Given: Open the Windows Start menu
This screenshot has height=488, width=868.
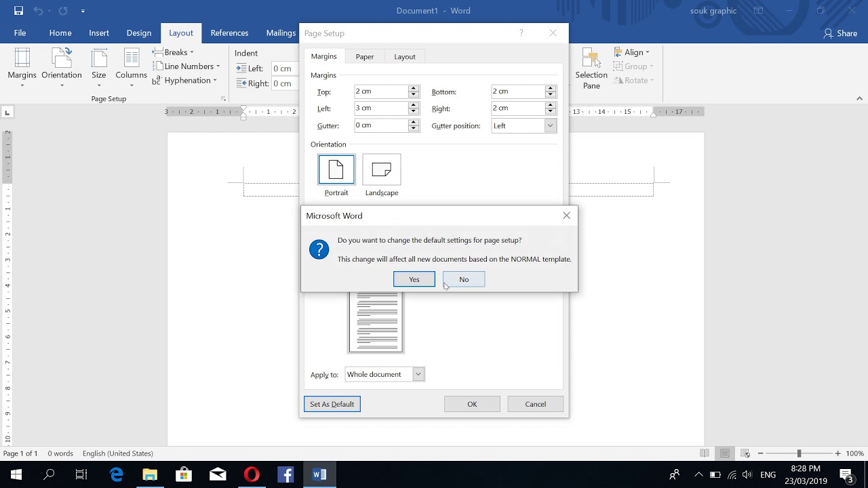Looking at the screenshot, I should point(16,474).
